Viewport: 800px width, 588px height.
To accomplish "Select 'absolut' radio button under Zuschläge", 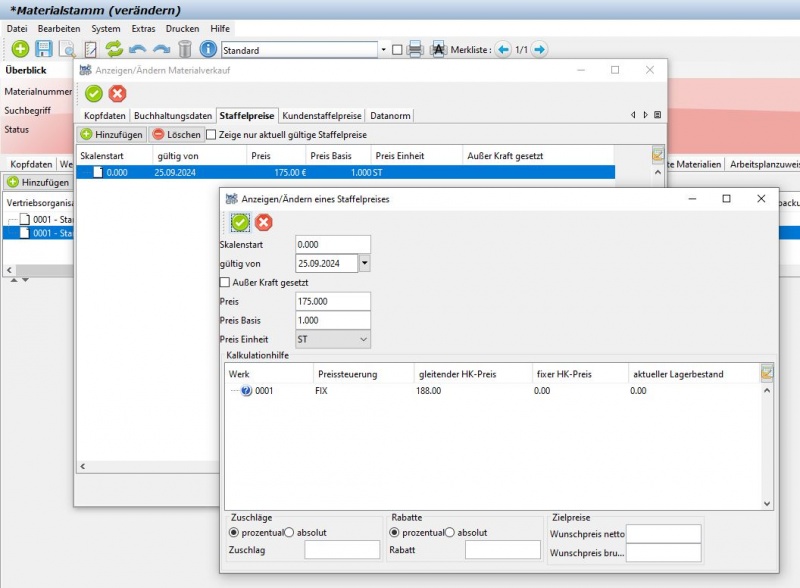I will click(290, 532).
